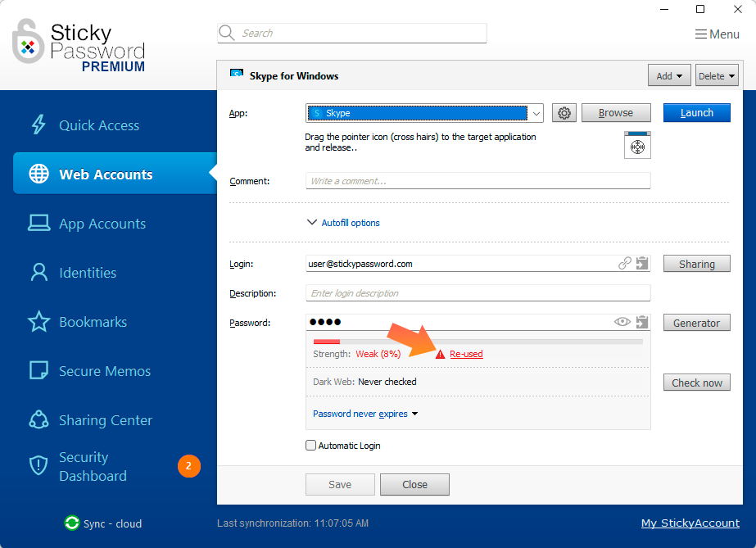Click the crosshair pointer target icon
The width and height of the screenshot is (756, 548).
pyautogui.click(x=637, y=146)
